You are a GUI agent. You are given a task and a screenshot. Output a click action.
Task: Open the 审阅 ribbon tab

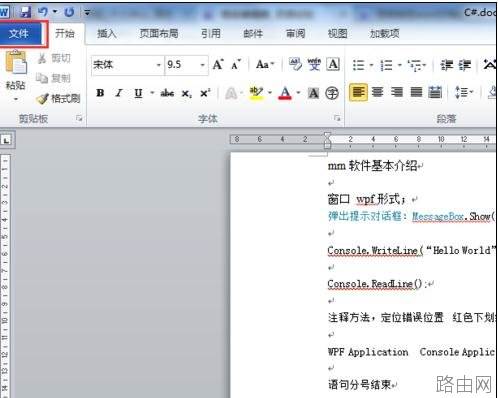[x=295, y=33]
